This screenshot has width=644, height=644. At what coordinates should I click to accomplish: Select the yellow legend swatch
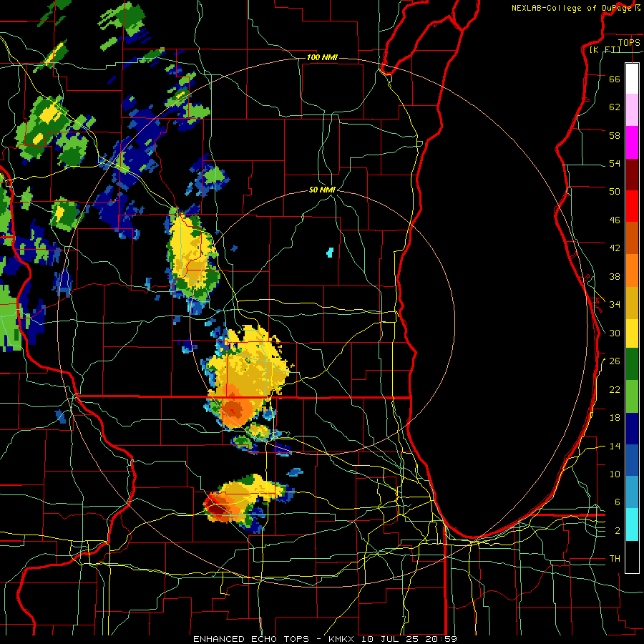pos(632,333)
